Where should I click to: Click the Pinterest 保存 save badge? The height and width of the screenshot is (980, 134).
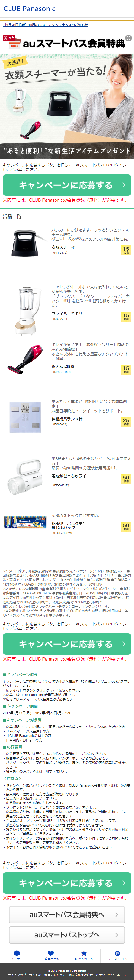[9, 38]
